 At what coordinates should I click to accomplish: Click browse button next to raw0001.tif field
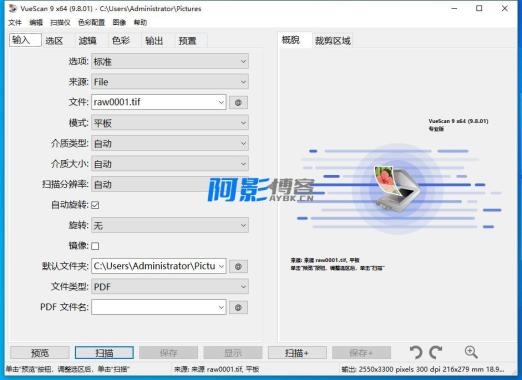tap(238, 102)
